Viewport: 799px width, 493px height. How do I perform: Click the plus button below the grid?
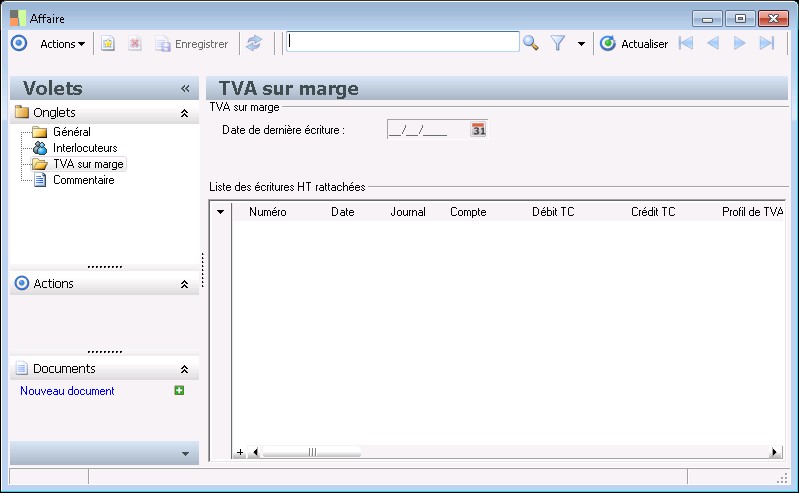239,452
